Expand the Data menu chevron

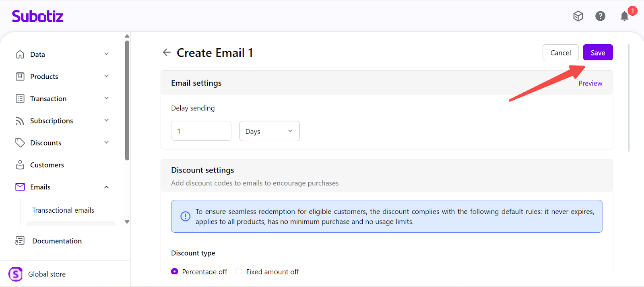tap(106, 54)
